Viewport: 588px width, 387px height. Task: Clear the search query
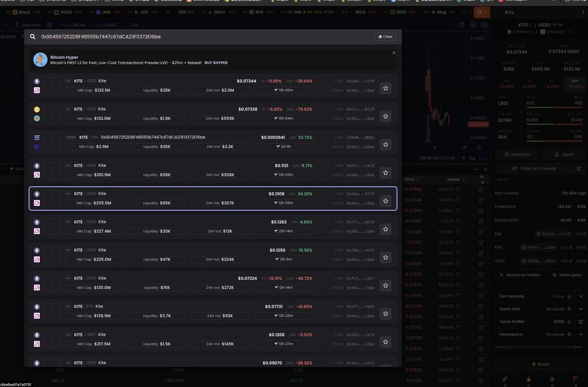[385, 36]
